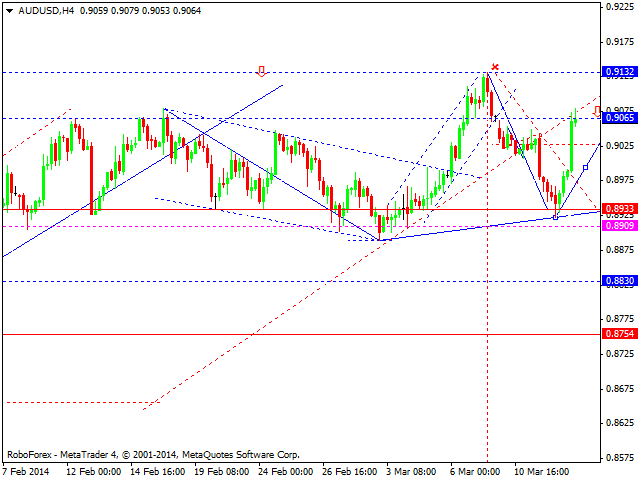The width and height of the screenshot is (640, 480).
Task: Click the 0.8830 blue price label
Action: point(619,282)
